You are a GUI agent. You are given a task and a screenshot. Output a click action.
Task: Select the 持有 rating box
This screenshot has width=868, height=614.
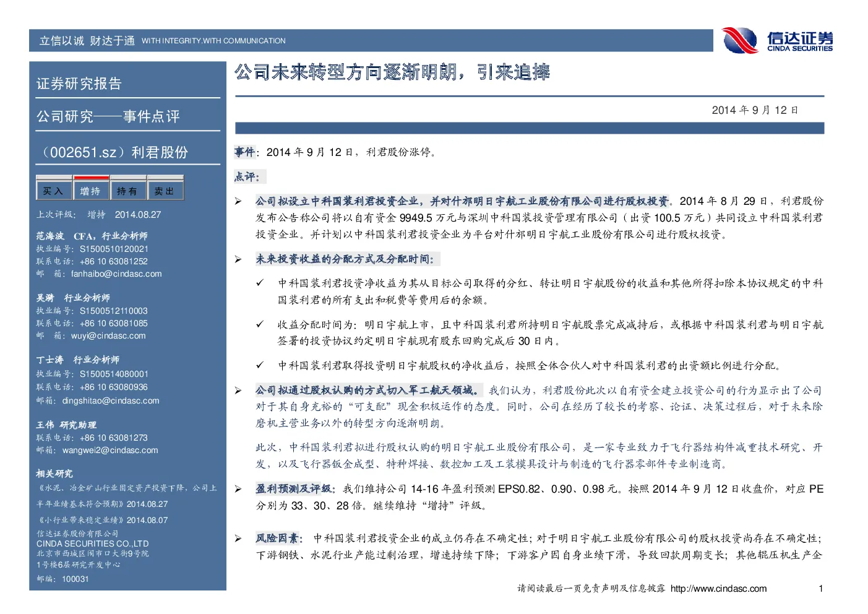[127, 191]
